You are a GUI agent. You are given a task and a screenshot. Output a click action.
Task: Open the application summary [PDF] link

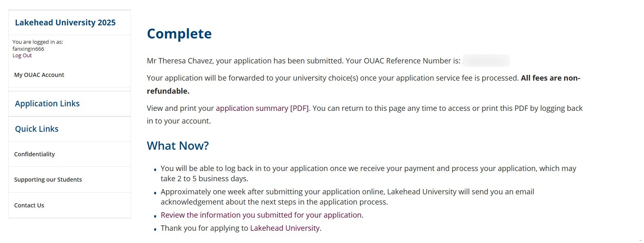262,108
